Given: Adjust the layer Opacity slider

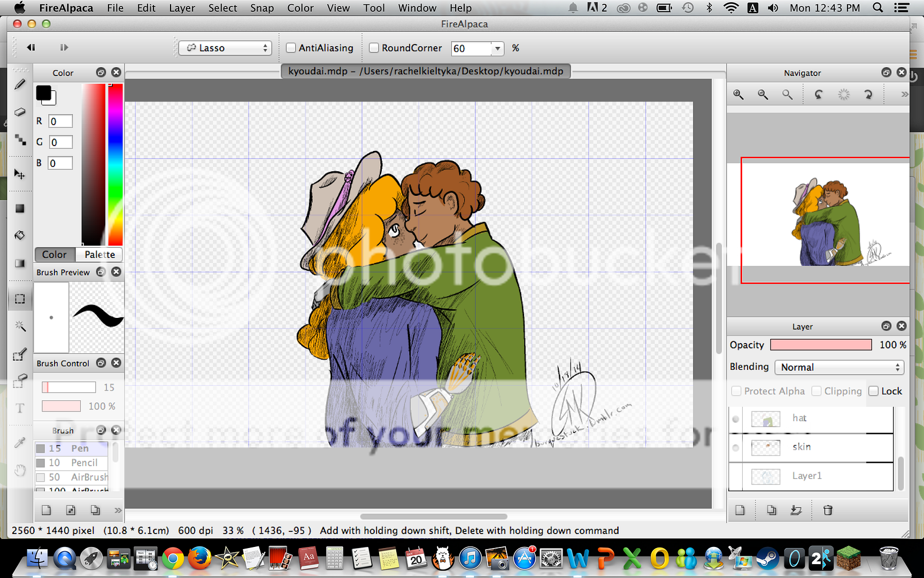Looking at the screenshot, I should point(821,345).
